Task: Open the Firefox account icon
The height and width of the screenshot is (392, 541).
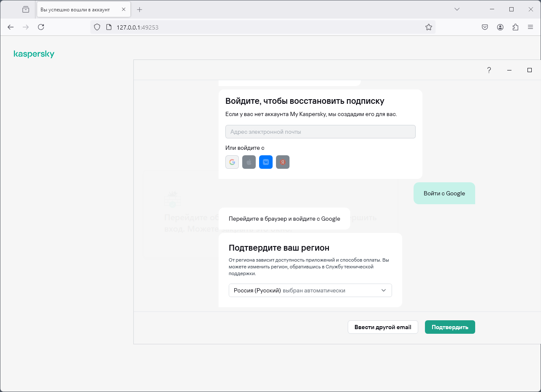Action: click(500, 27)
